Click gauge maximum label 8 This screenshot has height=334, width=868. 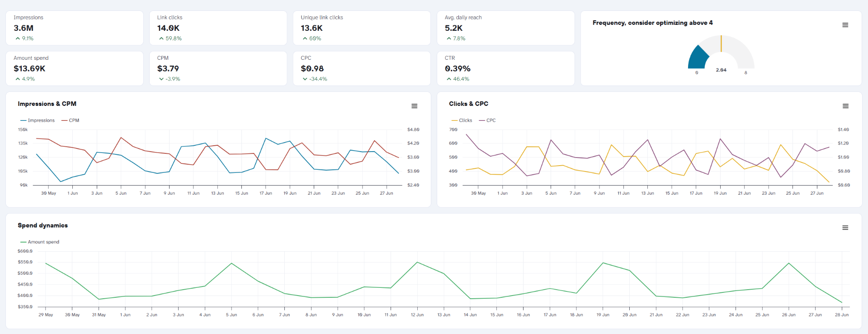[746, 72]
